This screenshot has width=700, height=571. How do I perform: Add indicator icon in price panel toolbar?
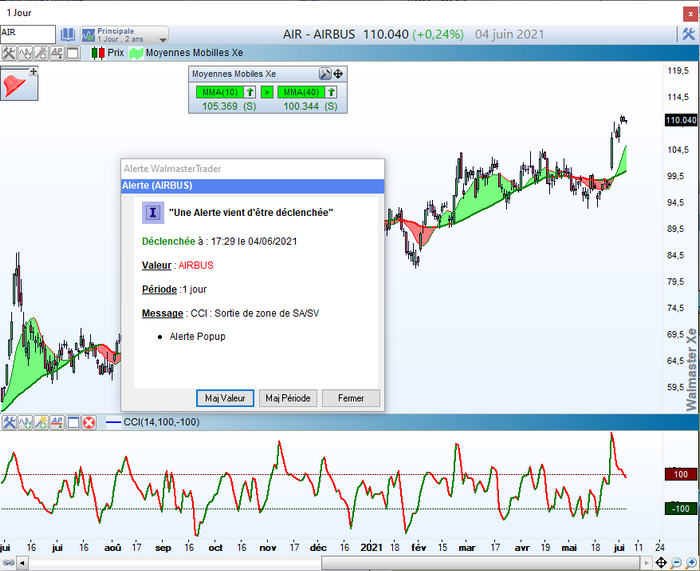tap(25, 53)
